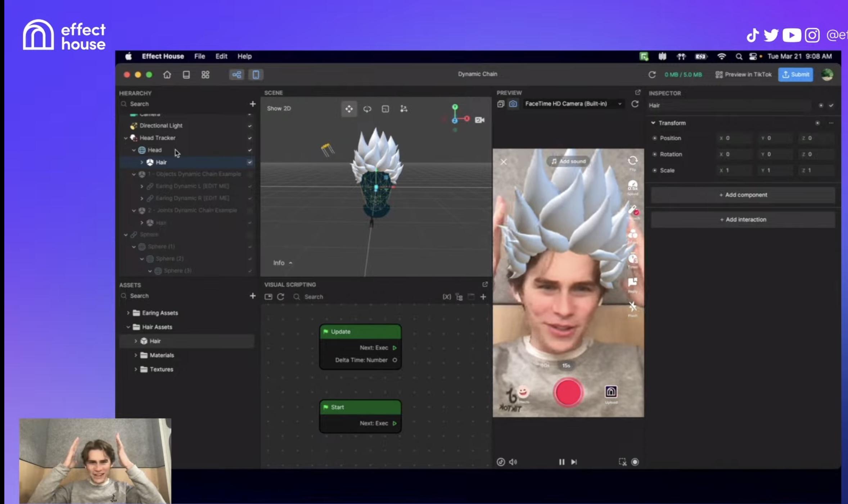Toggle visibility checkbox for Hair object
This screenshot has width=848, height=504.
click(x=249, y=162)
